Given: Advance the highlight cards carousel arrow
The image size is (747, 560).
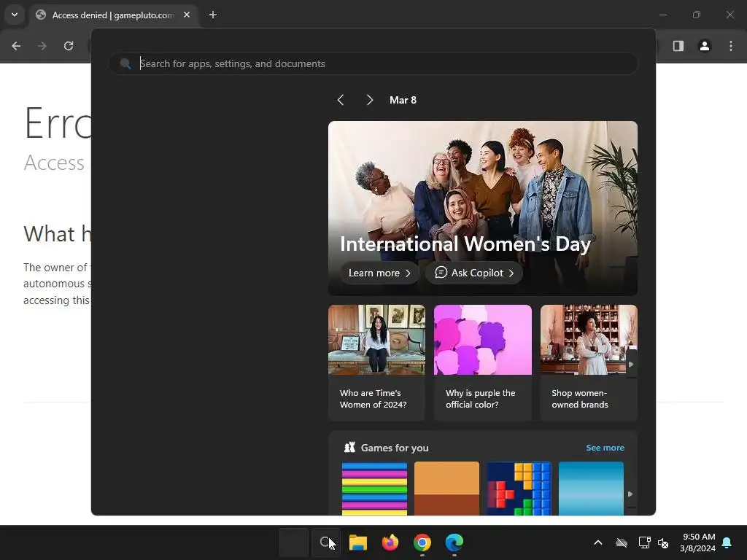Looking at the screenshot, I should click(x=631, y=365).
